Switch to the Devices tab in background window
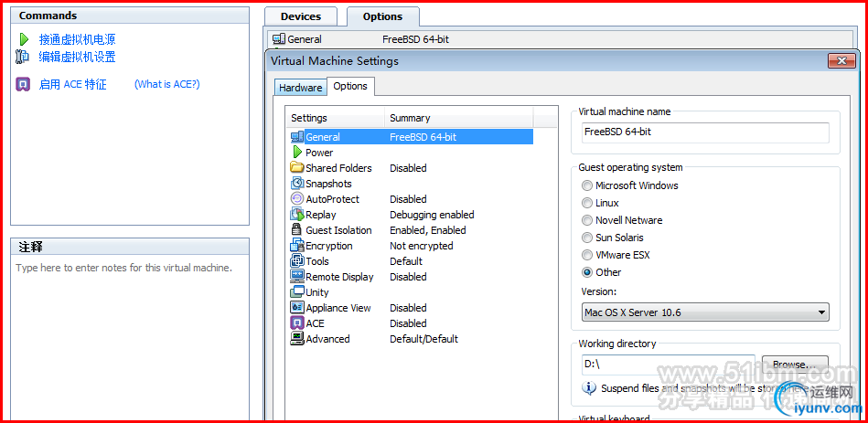The width and height of the screenshot is (868, 423). [x=301, y=16]
